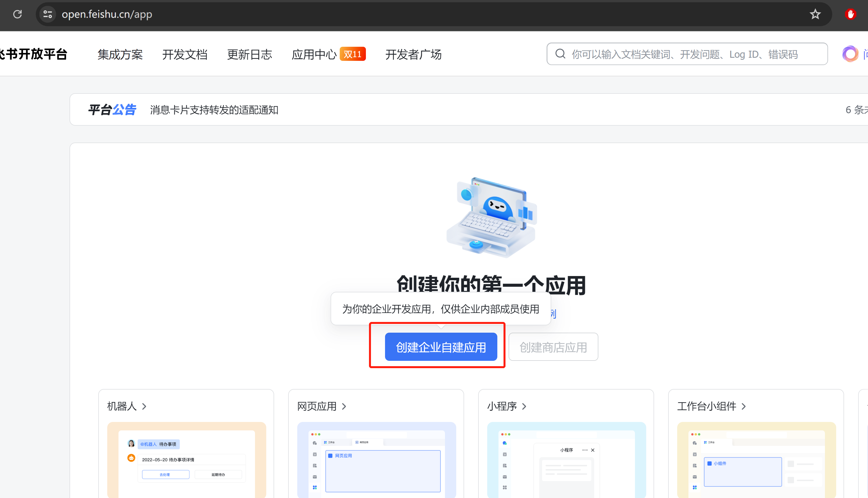
Task: Click 创建企业自建应用 button
Action: click(x=441, y=347)
